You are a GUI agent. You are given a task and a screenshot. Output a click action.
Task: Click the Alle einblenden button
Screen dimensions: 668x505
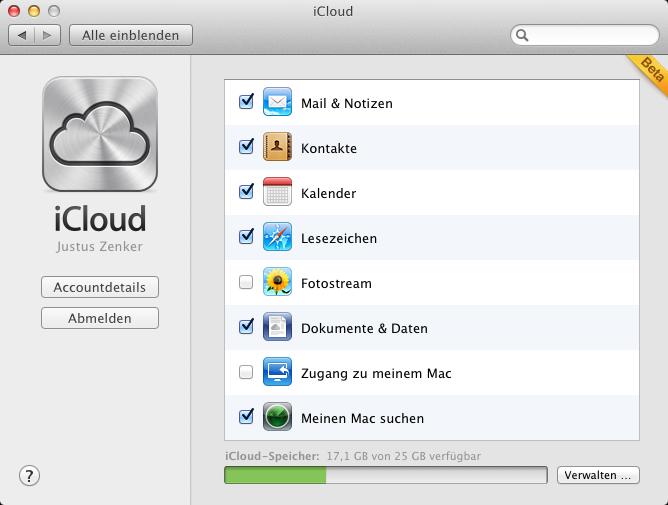point(131,35)
